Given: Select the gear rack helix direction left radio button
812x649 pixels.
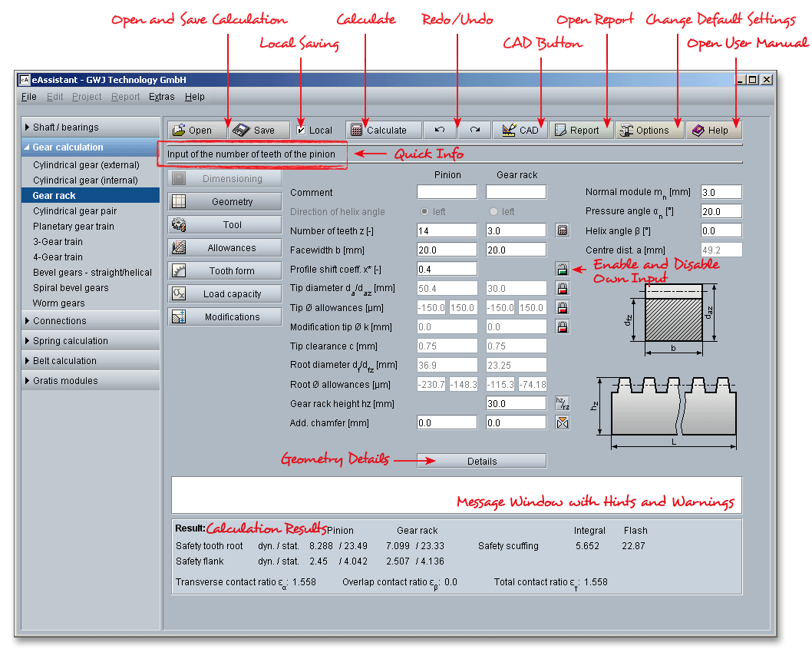Looking at the screenshot, I should [493, 212].
